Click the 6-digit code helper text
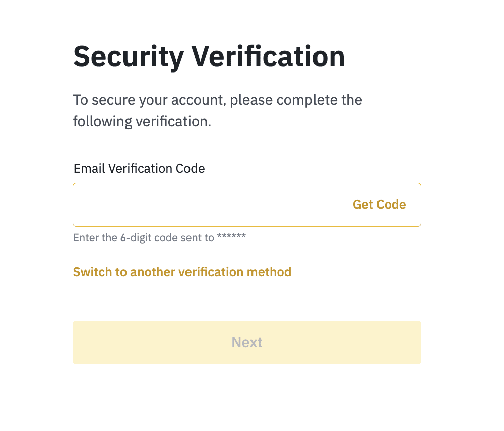 (x=159, y=237)
